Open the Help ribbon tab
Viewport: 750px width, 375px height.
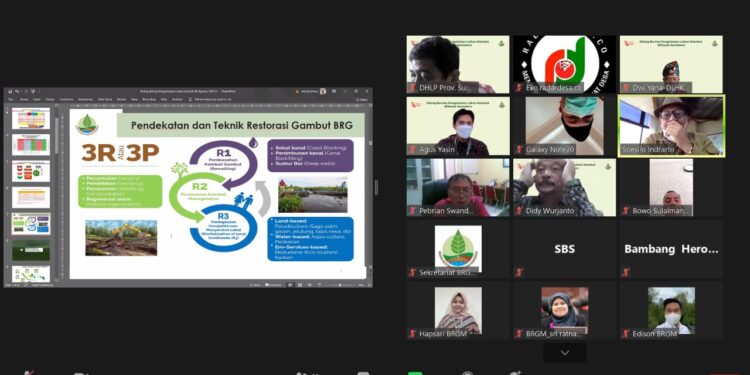click(164, 99)
